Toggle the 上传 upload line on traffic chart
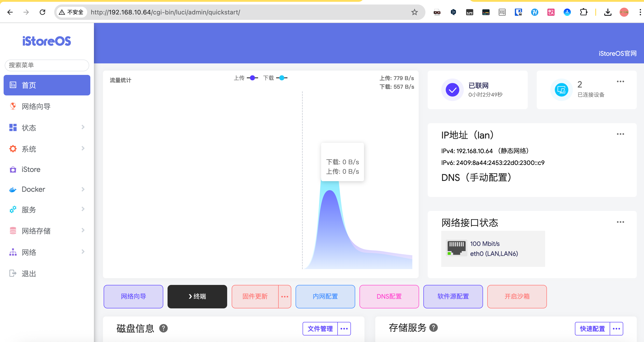This screenshot has width=644, height=342. (252, 78)
